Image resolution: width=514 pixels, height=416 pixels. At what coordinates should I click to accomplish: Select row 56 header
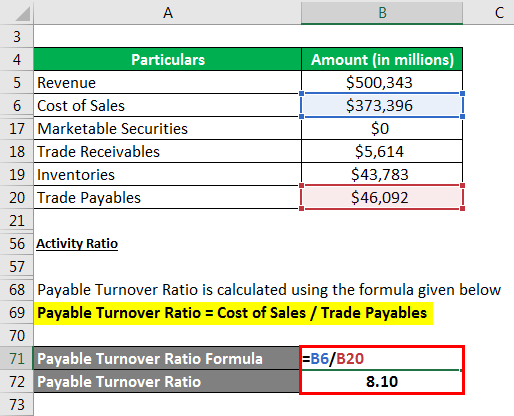tap(17, 243)
